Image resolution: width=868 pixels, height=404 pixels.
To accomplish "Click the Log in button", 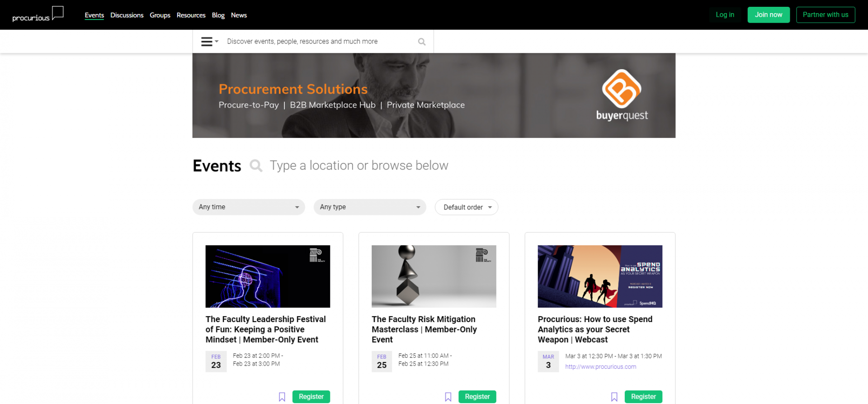I will (725, 15).
